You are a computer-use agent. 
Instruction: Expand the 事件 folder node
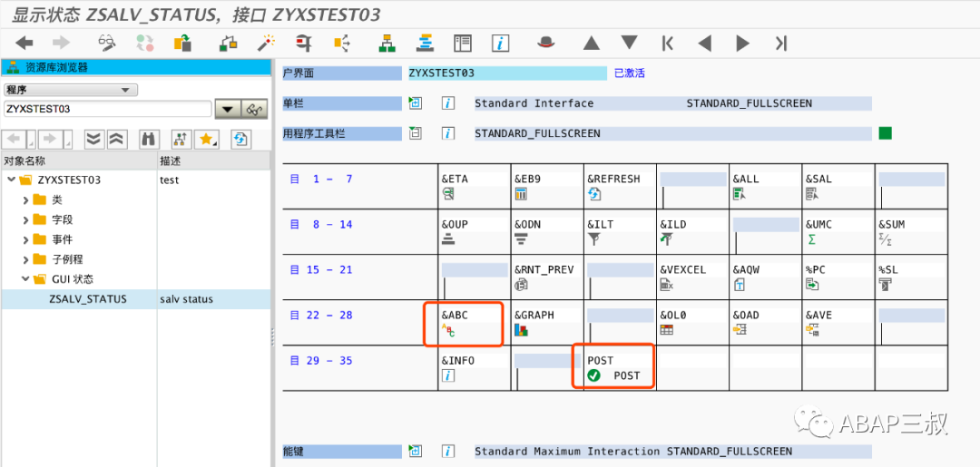click(x=25, y=239)
